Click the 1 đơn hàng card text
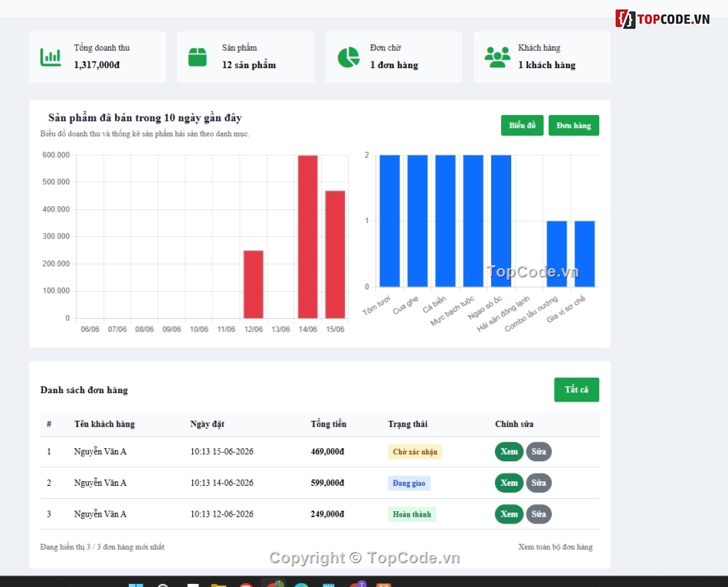Image resolution: width=728 pixels, height=587 pixels. pyautogui.click(x=394, y=65)
